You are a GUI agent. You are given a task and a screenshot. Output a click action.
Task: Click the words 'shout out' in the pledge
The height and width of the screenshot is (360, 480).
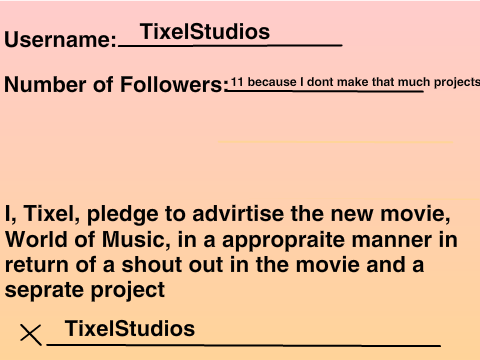(172, 265)
